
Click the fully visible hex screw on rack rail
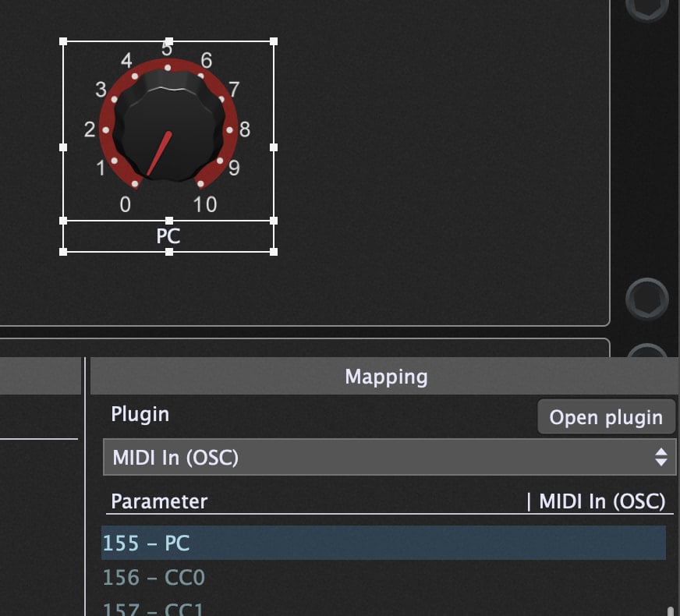coord(646,298)
